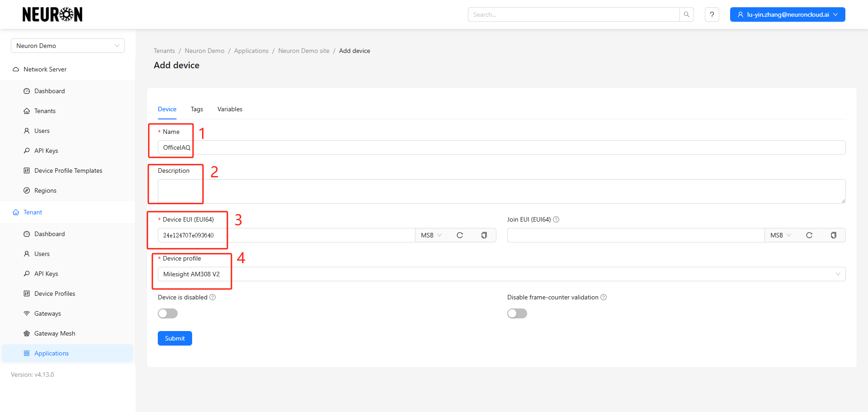Open Network Server API Keys
Viewport: 868px width, 412px height.
tap(68, 151)
